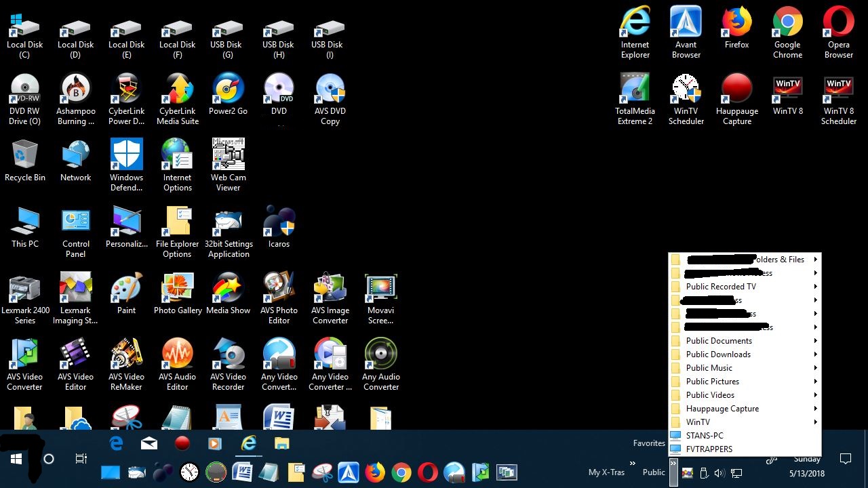868x488 pixels.
Task: Select Public Music in the popup menu
Action: 709,368
